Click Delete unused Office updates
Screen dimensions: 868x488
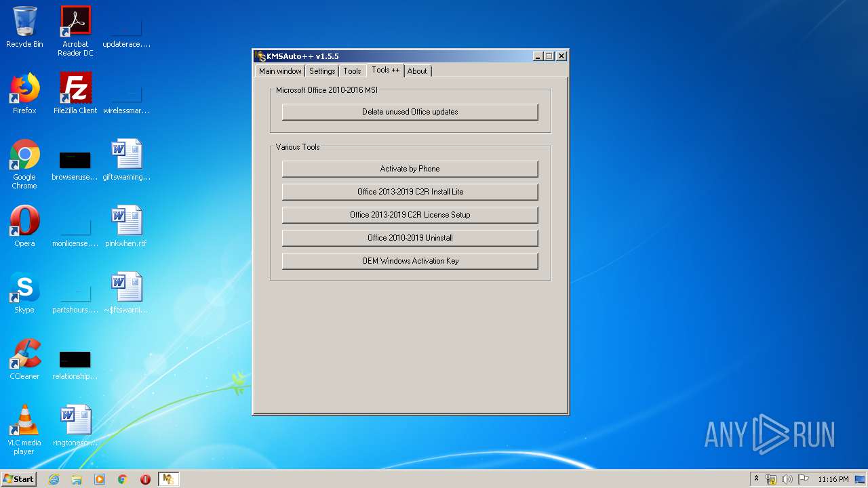pos(410,112)
